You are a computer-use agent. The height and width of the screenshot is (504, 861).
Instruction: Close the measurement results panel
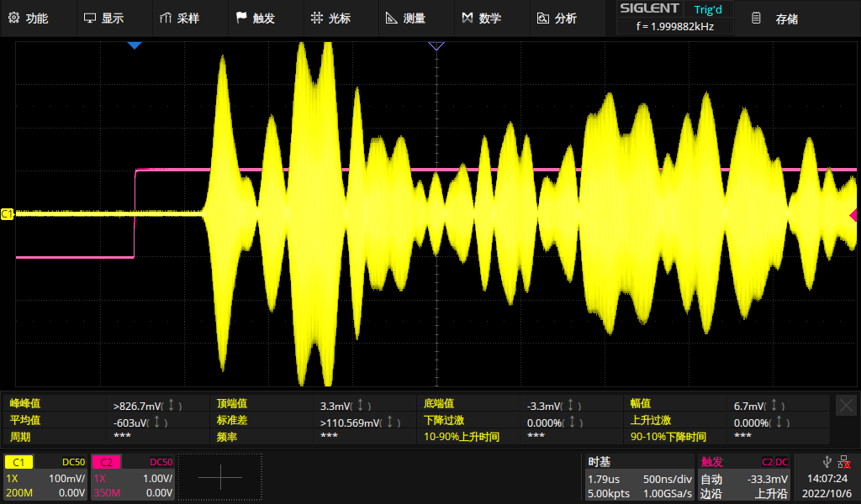pos(846,406)
